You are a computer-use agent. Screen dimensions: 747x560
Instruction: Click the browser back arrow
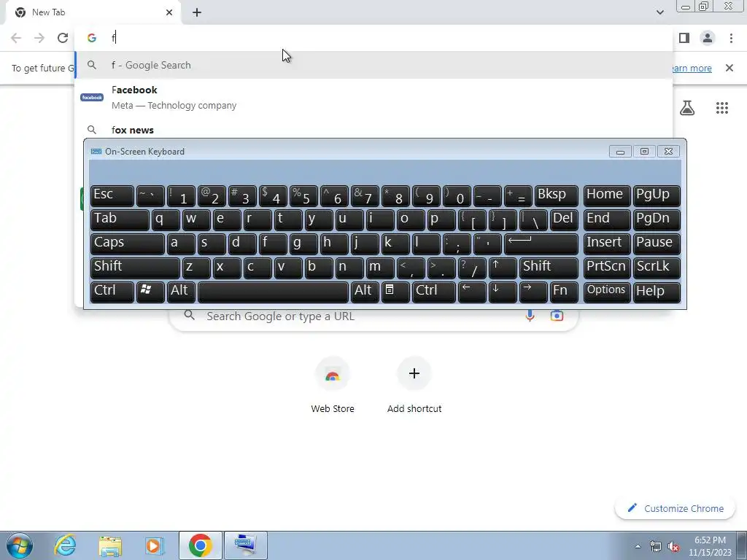16,38
